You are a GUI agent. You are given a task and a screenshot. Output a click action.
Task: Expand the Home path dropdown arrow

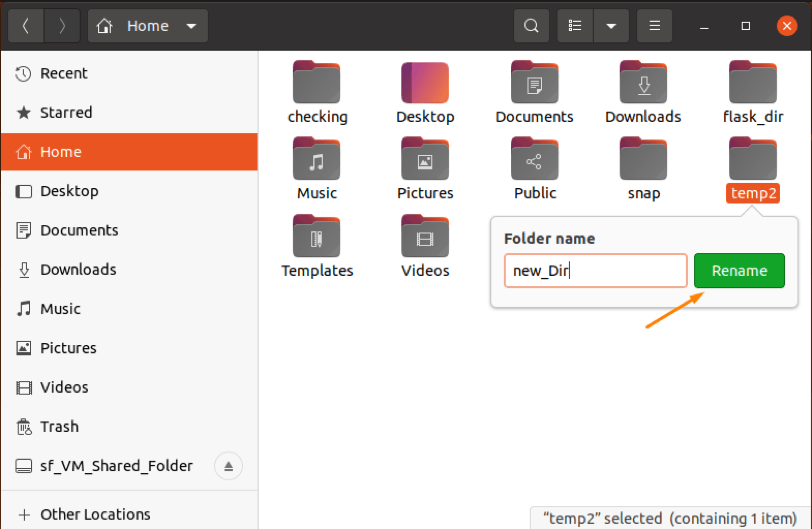(191, 26)
